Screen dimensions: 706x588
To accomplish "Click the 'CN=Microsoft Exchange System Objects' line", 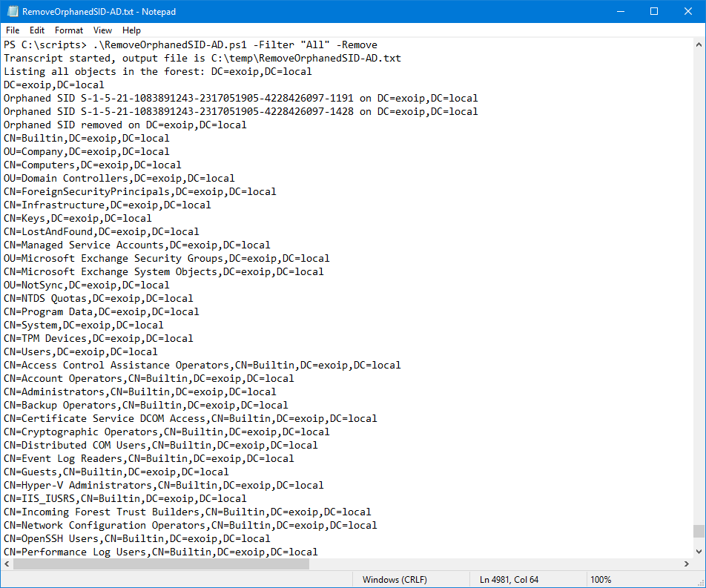I will (164, 272).
